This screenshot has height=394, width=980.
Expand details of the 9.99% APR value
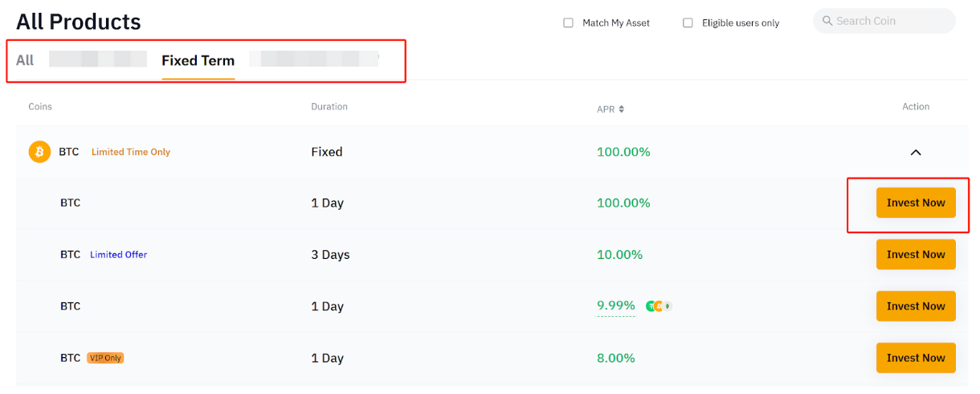(615, 306)
